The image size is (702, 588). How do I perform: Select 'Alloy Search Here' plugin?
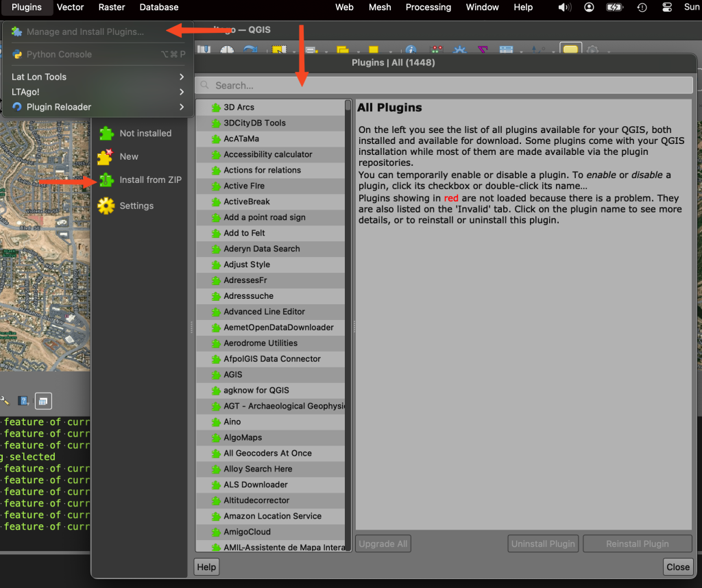tap(270, 469)
